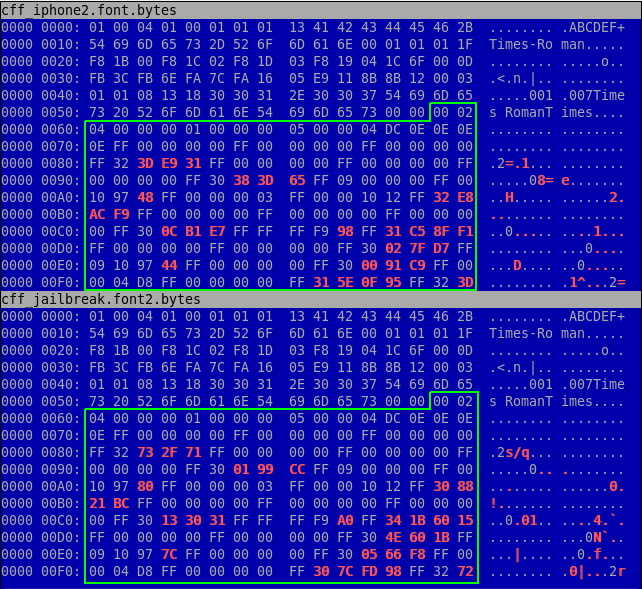Screen dimensions: 642x589
Task: Select red bytes 3D E9 31 in top pane
Action: coord(159,165)
